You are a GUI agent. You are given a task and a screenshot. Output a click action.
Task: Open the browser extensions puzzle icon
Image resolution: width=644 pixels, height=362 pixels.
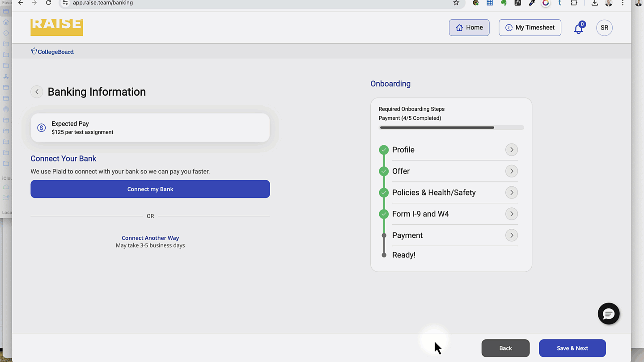coord(574,3)
